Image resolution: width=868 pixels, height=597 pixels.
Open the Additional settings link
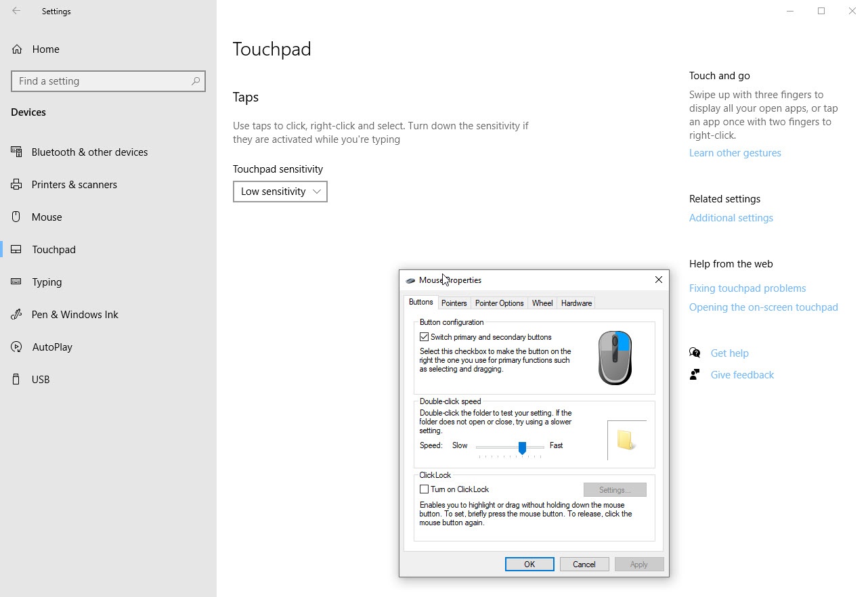[x=731, y=218]
